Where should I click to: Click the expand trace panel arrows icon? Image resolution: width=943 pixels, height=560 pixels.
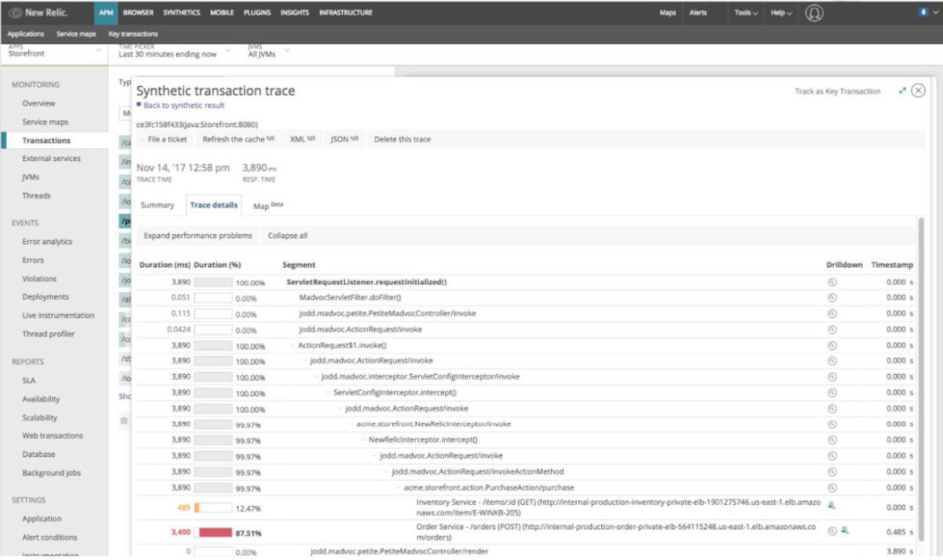click(902, 91)
